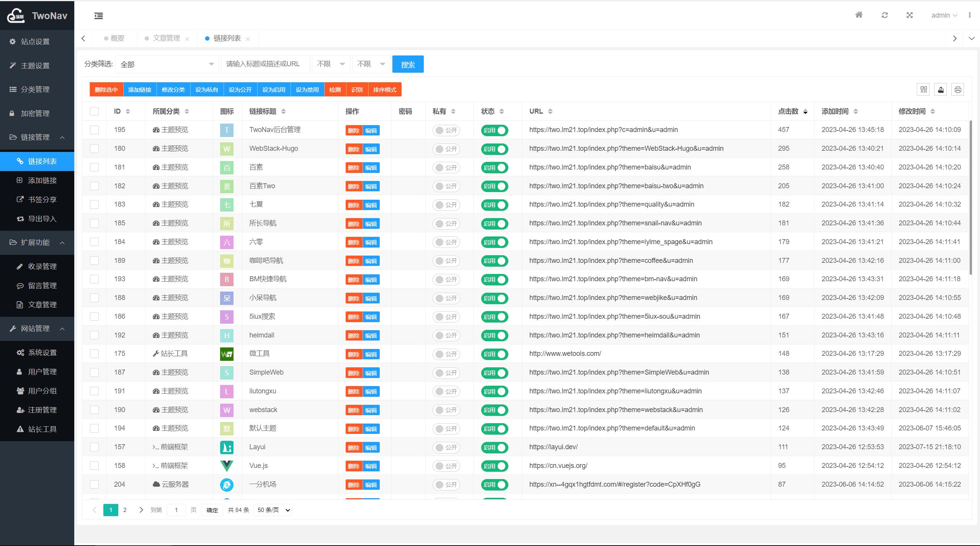Toggle the select-all header checkbox
This screenshot has width=980, height=546.
click(x=94, y=111)
